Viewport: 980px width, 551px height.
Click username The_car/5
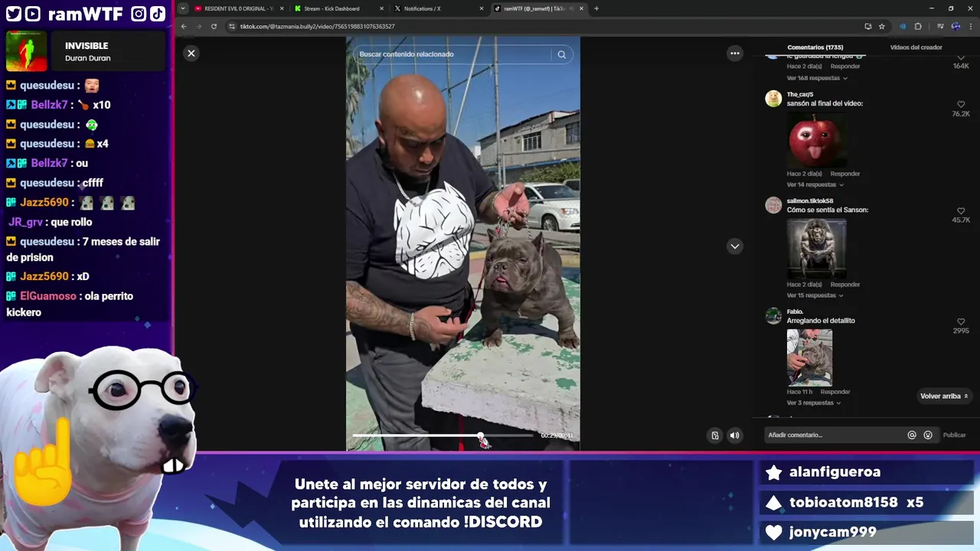800,95
